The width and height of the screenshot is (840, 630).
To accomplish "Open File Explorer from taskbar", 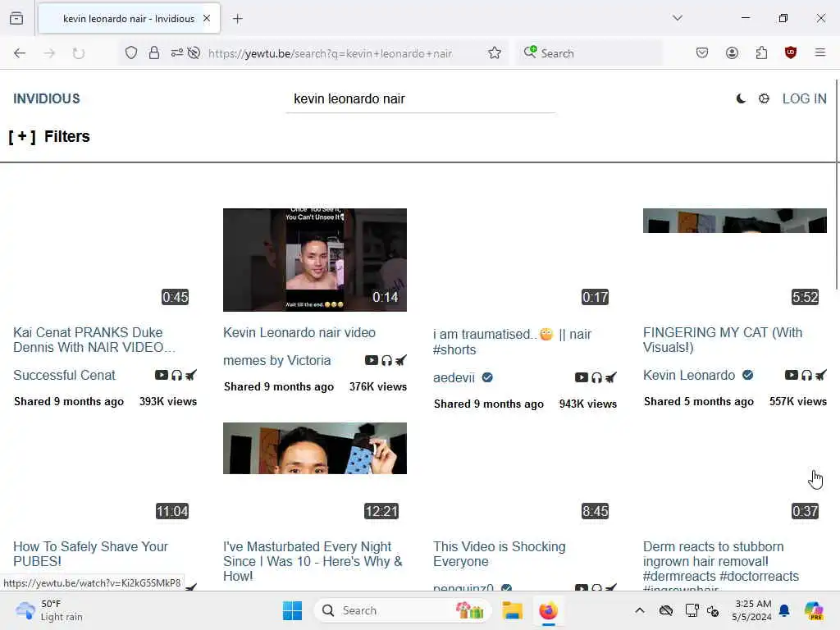I will pos(512,610).
